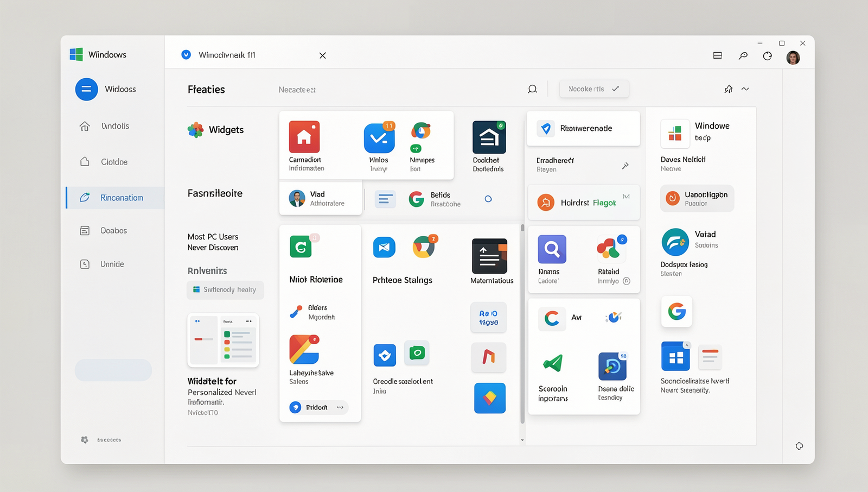Viewport: 868px width, 492px height.
Task: Click the Suitlenody healry button
Action: click(x=225, y=290)
